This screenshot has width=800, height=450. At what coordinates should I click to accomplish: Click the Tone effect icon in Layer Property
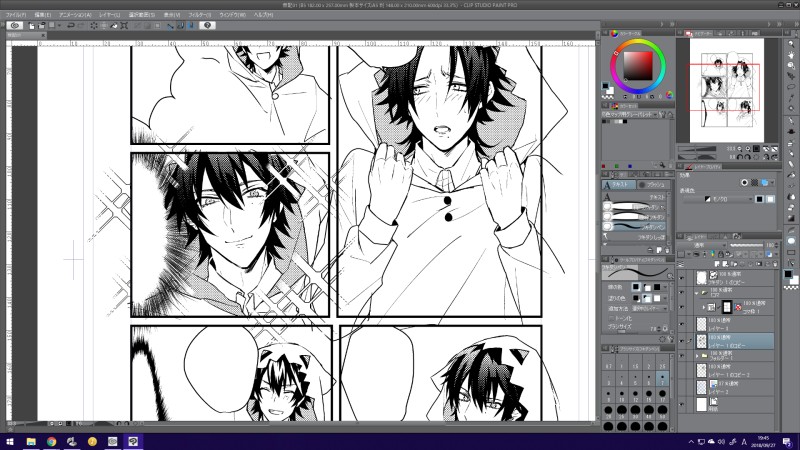[x=754, y=183]
